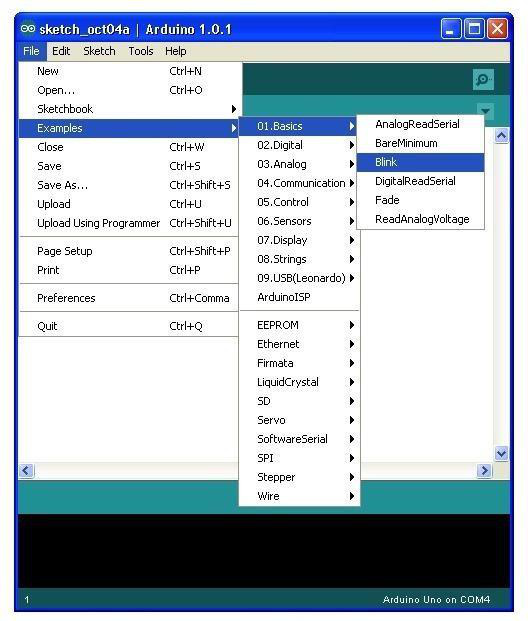The image size is (528, 621).
Task: Open the Sketch menu
Action: click(x=99, y=51)
